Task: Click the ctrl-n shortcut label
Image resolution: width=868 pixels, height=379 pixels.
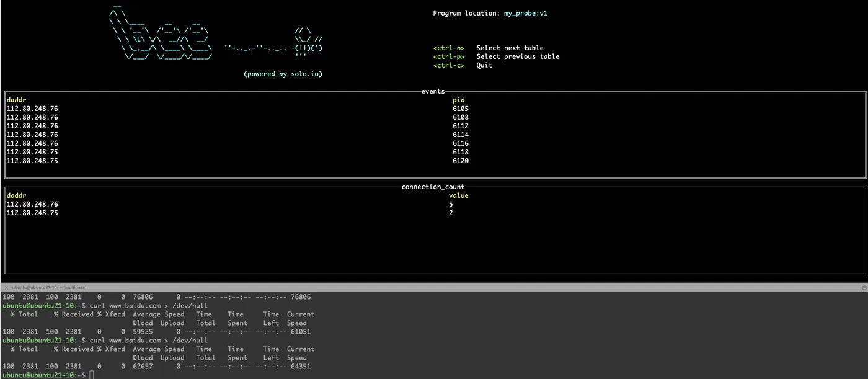Action: pyautogui.click(x=448, y=48)
